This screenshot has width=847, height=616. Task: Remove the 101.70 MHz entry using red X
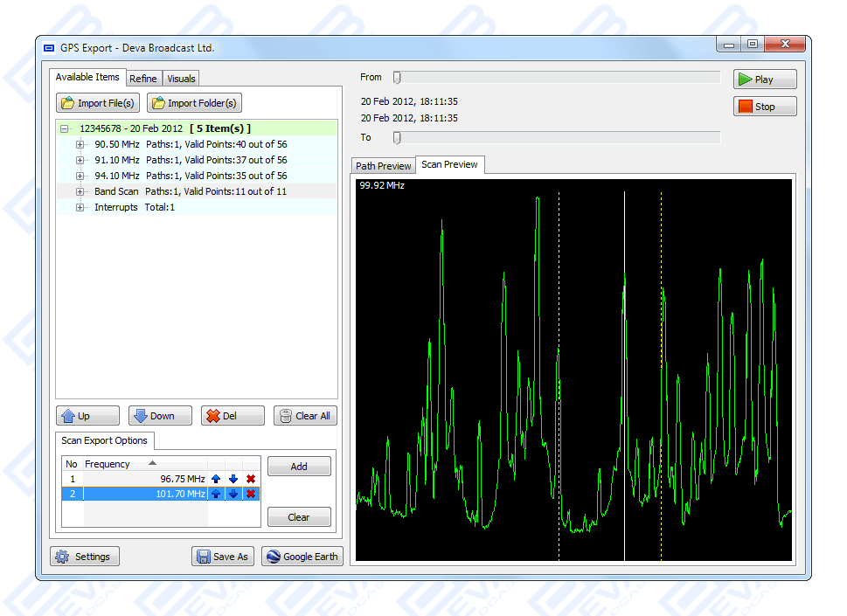[251, 494]
